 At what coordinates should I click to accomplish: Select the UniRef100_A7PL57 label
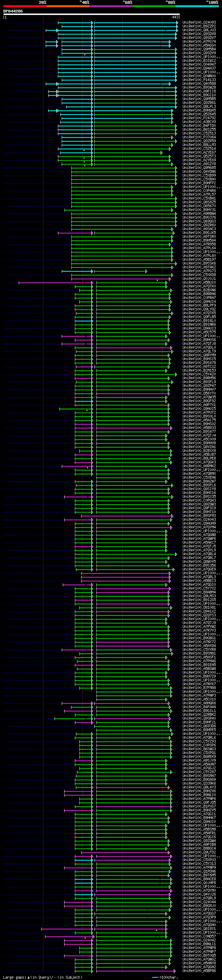click(x=199, y=194)
